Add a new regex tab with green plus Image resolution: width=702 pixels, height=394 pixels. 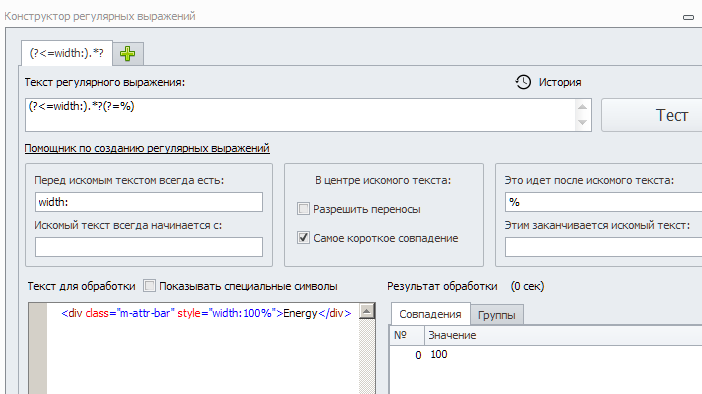128,54
